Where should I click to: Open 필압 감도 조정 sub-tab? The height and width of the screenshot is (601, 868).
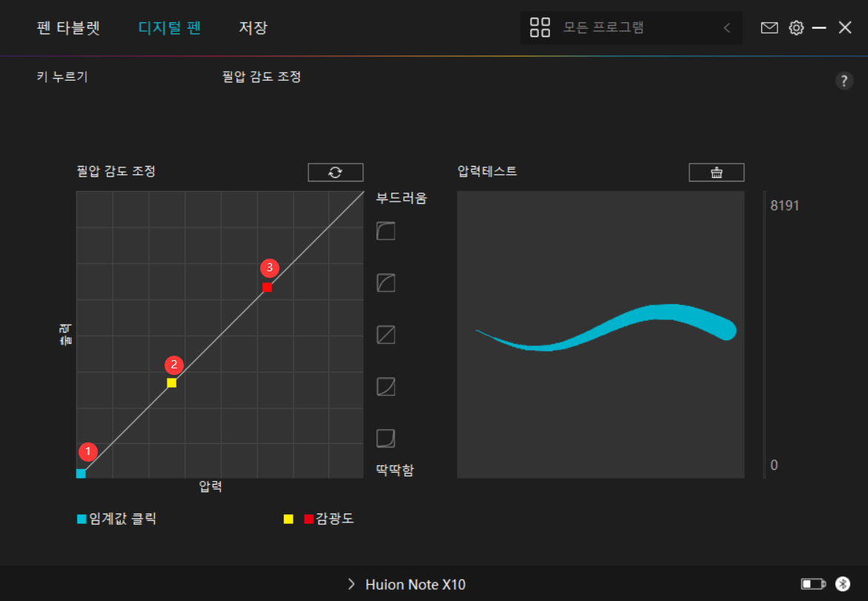coord(262,76)
